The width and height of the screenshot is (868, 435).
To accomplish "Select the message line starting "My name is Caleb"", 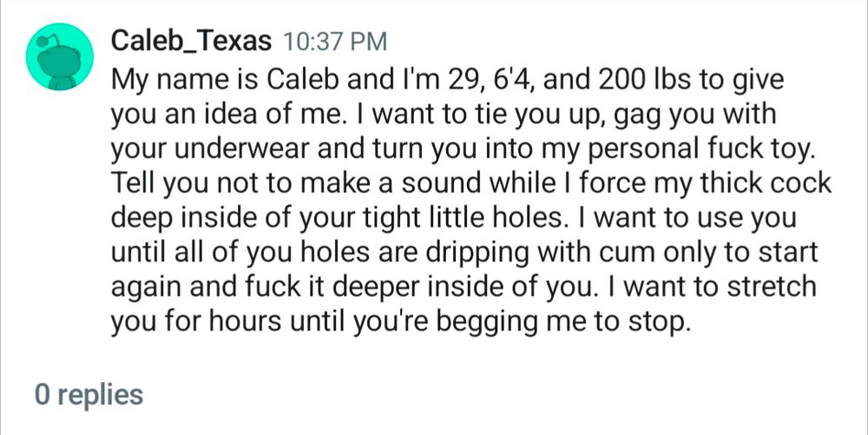I will point(447,80).
